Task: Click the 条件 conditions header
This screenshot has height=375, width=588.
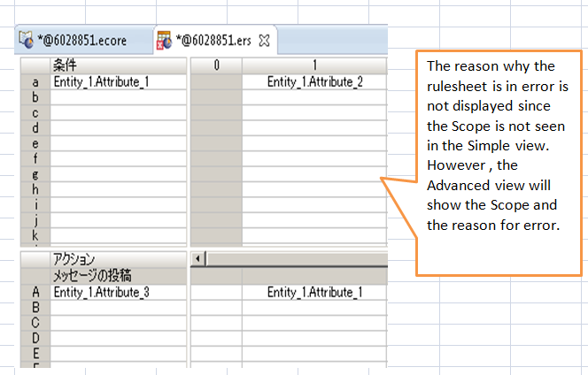Action: (118, 65)
